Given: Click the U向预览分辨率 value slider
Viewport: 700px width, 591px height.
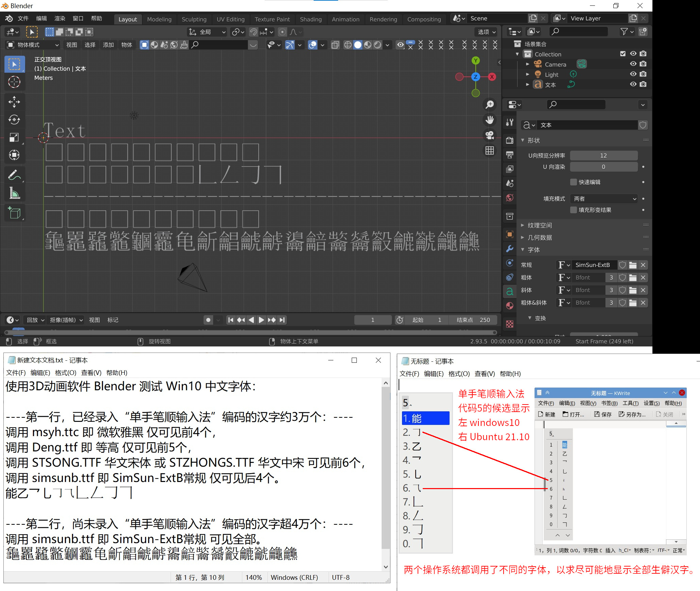Looking at the screenshot, I should [x=603, y=156].
